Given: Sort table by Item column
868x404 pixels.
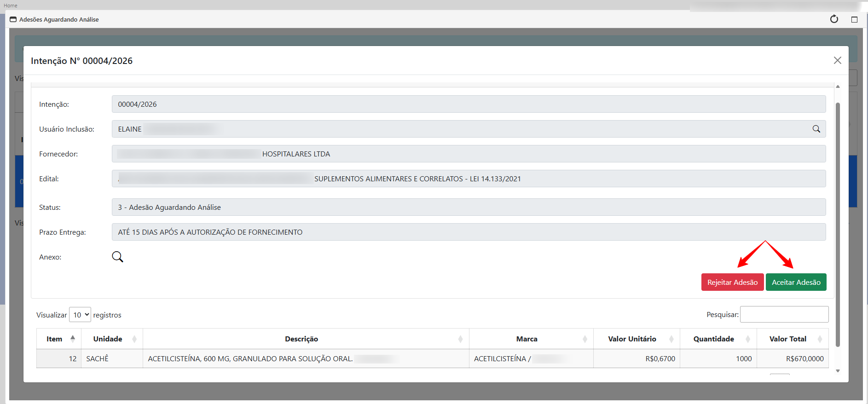Looking at the screenshot, I should coord(59,339).
